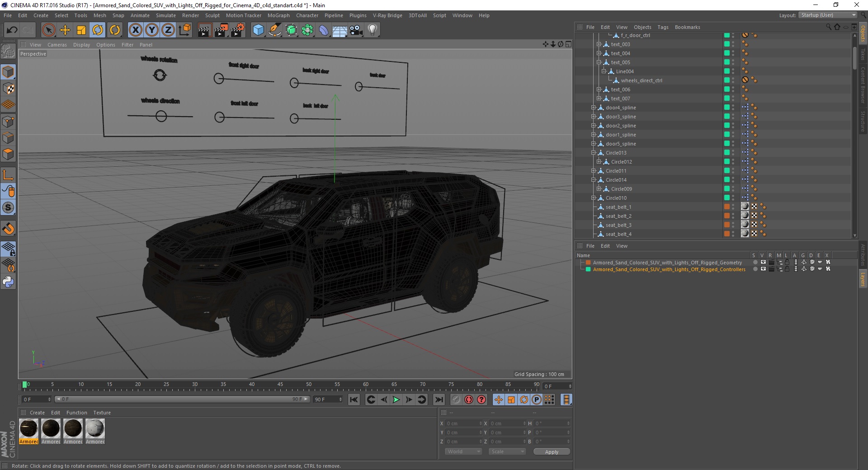Activate the Move tool
Viewport: 868px width, 470px height.
coord(65,30)
